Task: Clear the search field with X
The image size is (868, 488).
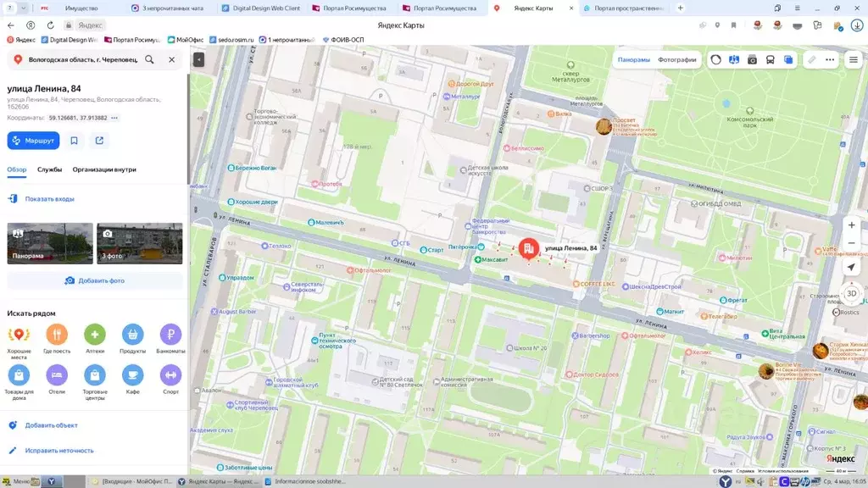Action: (171, 59)
